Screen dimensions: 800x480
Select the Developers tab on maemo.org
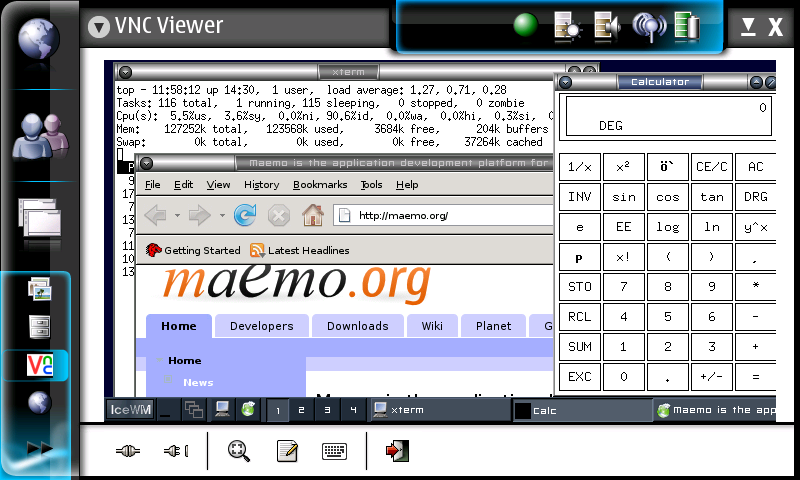click(261, 326)
